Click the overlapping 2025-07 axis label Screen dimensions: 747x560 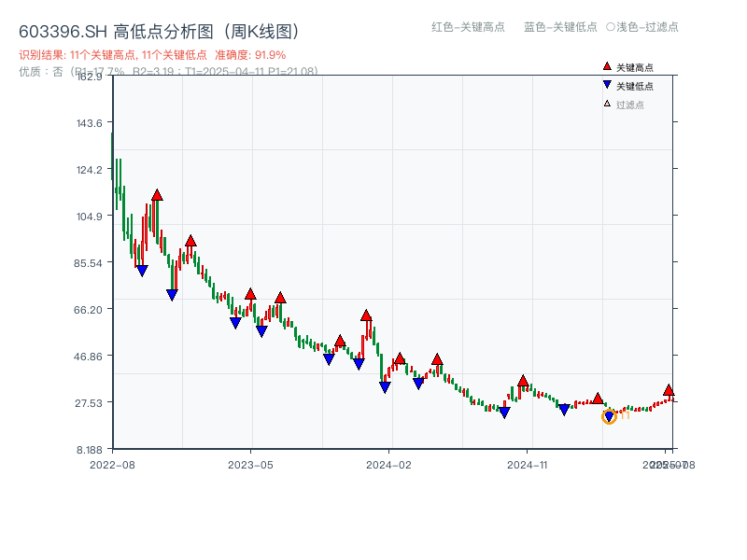[x=666, y=462]
